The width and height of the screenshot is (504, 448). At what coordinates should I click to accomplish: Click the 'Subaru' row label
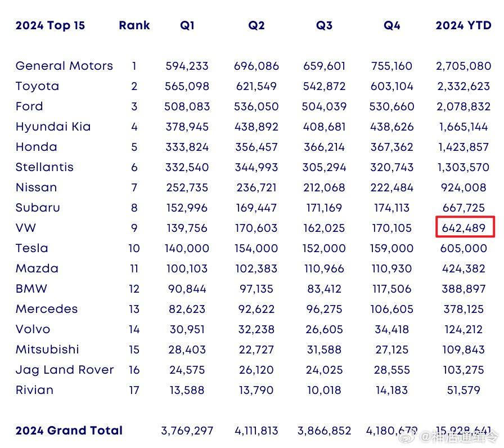[x=38, y=208]
